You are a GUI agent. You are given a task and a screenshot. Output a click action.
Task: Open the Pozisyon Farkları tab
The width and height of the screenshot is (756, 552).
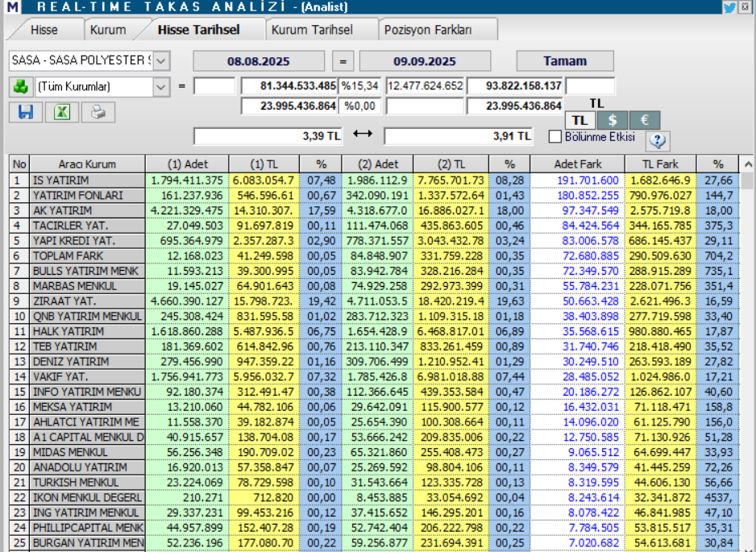pyautogui.click(x=428, y=30)
